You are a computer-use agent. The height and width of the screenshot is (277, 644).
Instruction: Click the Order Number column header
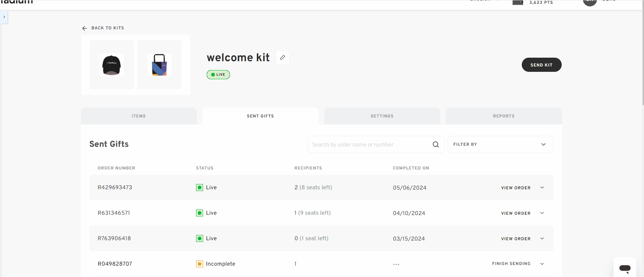tap(117, 168)
